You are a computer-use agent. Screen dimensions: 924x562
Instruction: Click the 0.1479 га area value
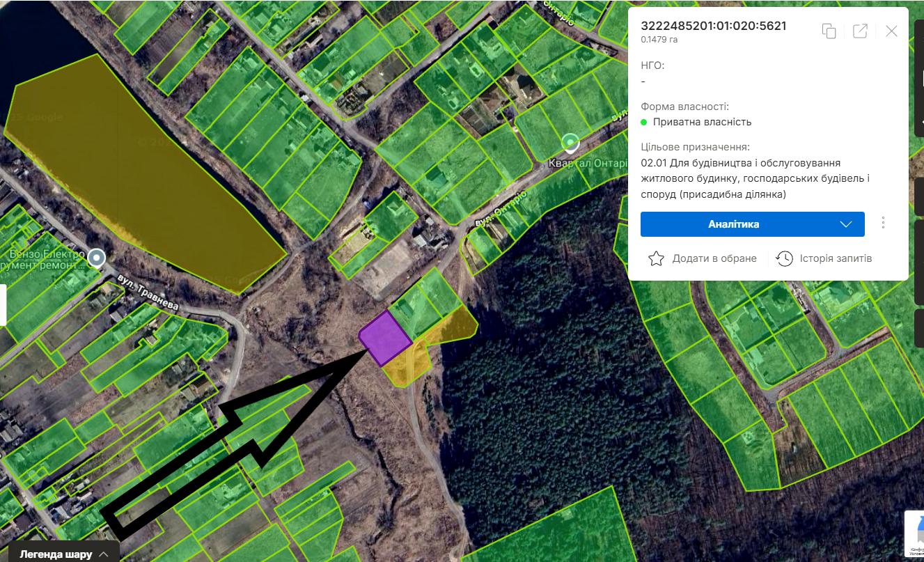[659, 40]
